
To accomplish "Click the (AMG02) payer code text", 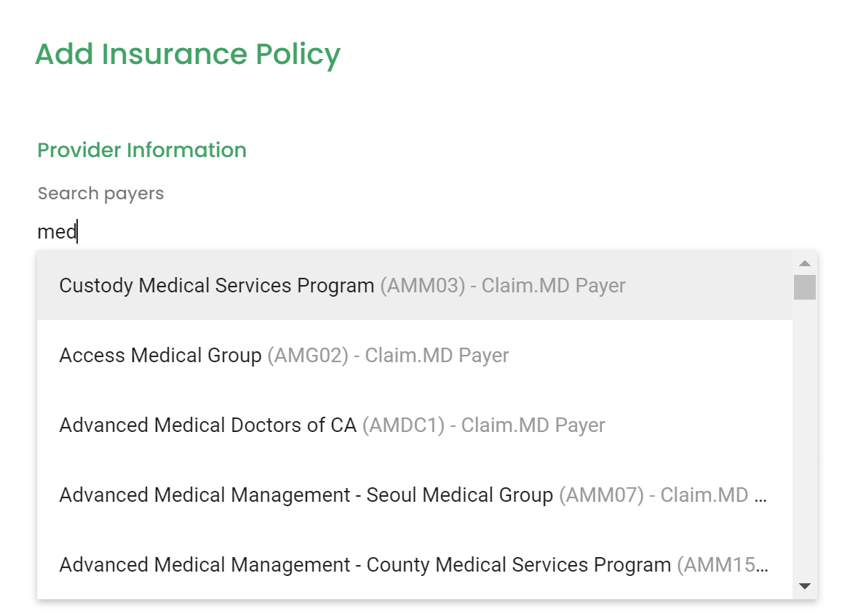I will tap(307, 356).
